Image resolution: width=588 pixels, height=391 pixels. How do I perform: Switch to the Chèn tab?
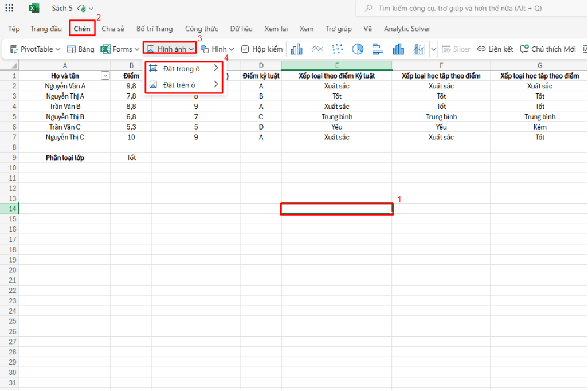pos(82,29)
